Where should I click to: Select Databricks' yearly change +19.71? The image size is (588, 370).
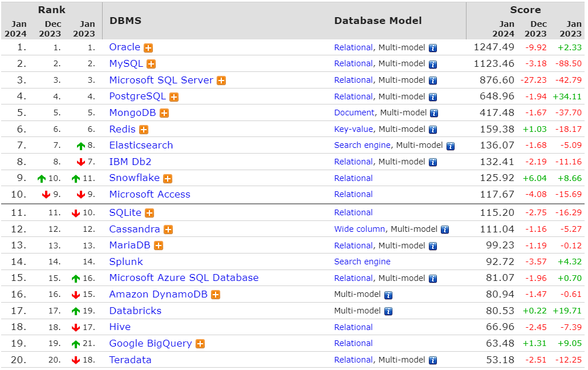[x=567, y=311]
